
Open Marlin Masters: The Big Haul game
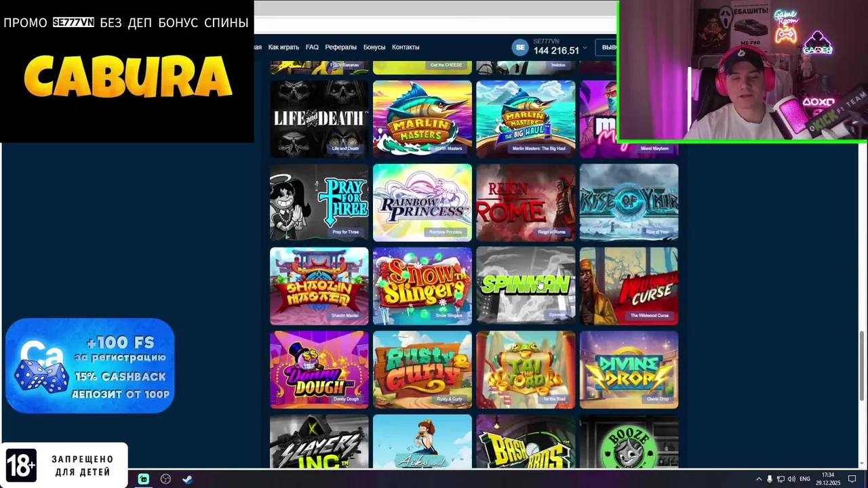point(526,119)
